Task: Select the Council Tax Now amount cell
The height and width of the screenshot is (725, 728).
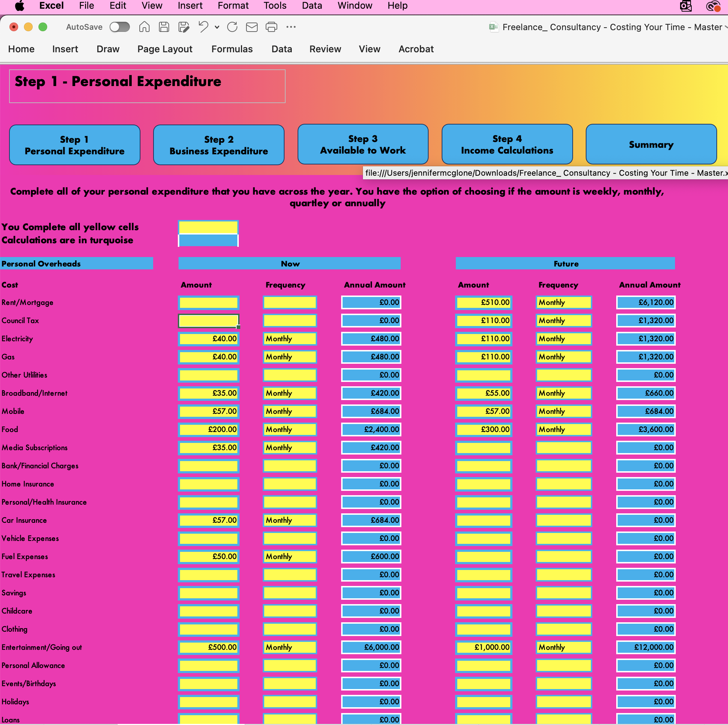Action: click(208, 321)
